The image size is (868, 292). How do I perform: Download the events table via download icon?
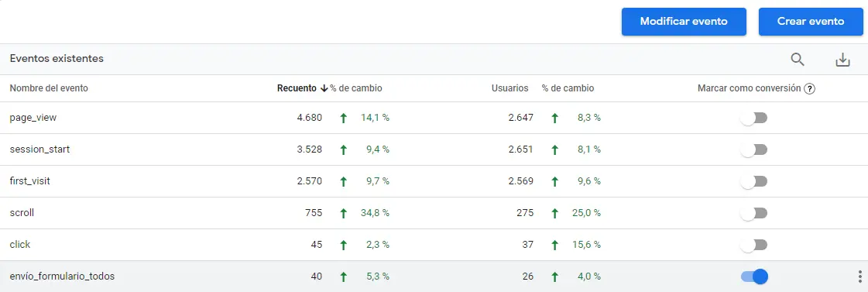coord(842,60)
